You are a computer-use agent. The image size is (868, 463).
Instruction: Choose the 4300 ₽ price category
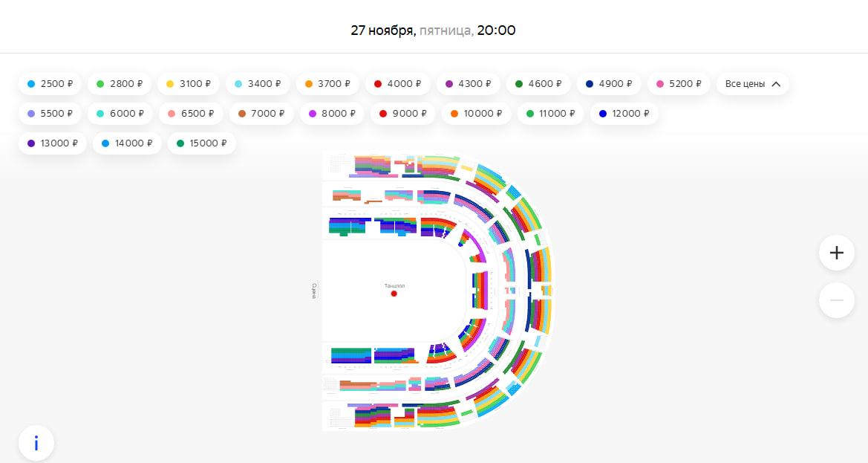coord(469,84)
